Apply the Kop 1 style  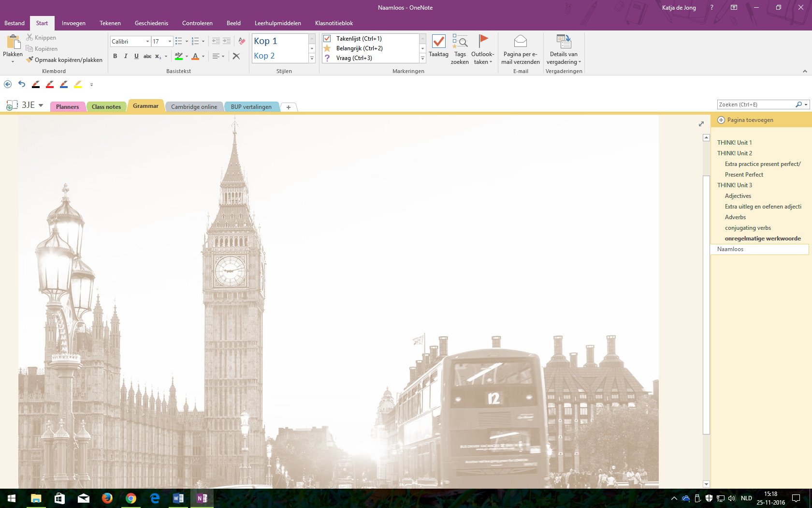click(x=280, y=41)
